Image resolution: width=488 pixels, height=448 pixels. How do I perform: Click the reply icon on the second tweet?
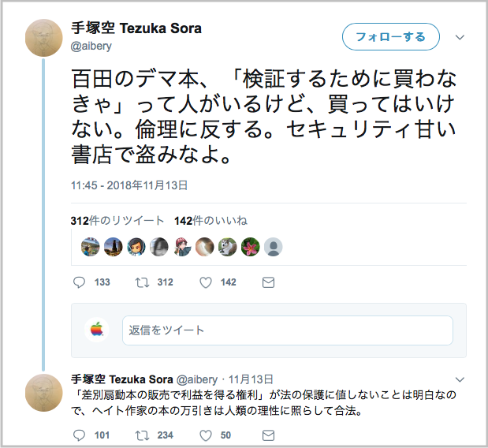click(x=79, y=435)
